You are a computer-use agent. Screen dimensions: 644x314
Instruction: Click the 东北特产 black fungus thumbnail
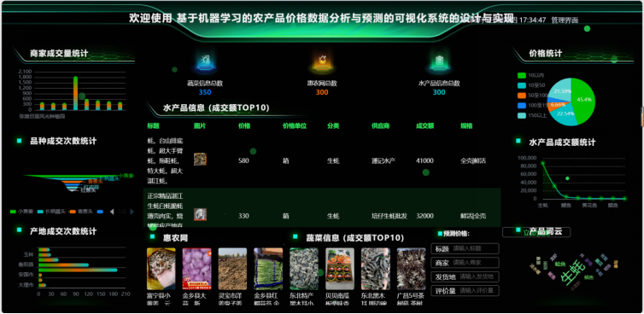click(x=304, y=269)
